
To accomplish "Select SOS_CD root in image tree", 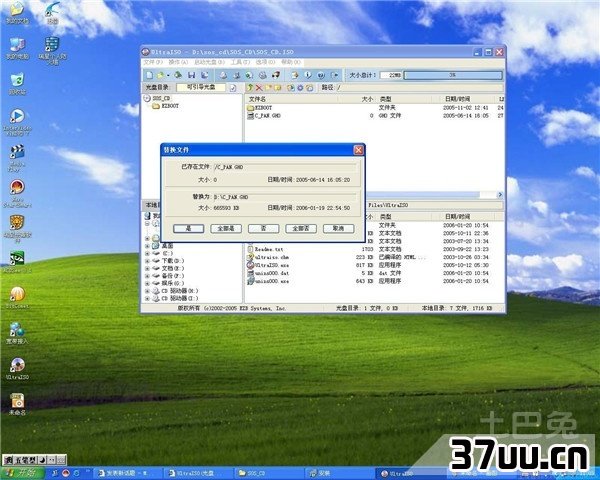I will click(157, 98).
